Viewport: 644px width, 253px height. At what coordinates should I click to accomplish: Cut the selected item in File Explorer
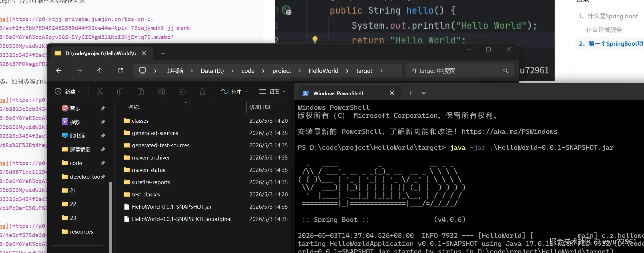click(x=99, y=91)
